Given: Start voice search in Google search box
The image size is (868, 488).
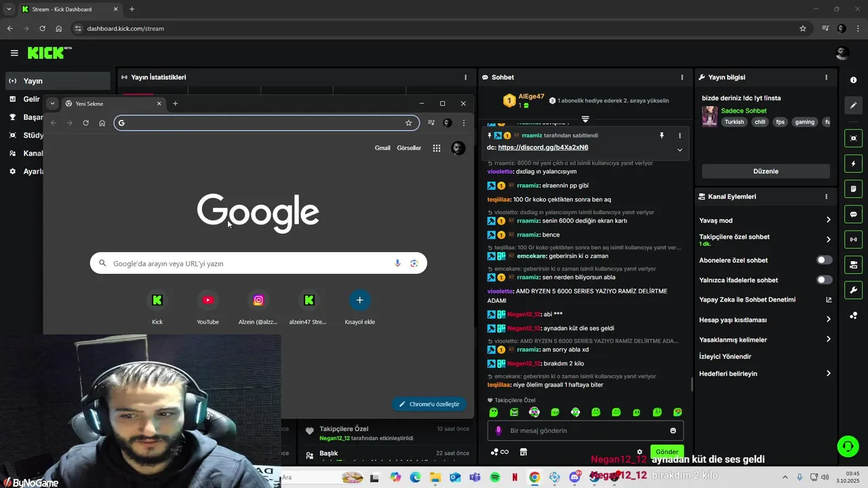Looking at the screenshot, I should click(x=397, y=264).
